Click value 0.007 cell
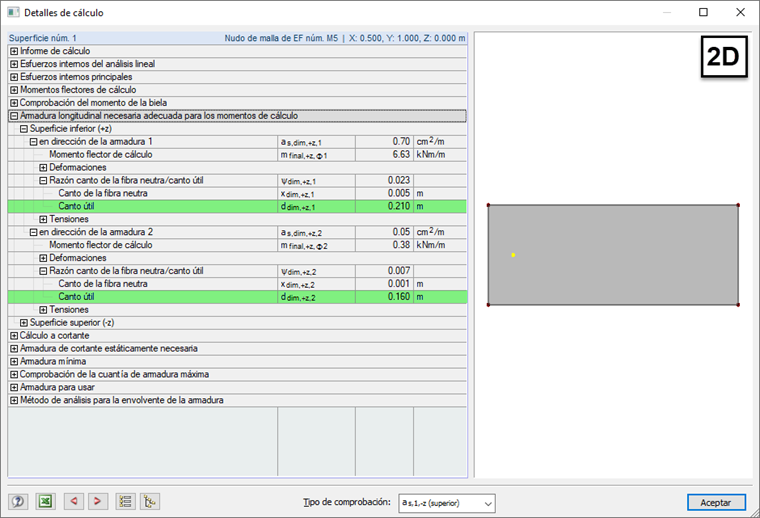The width and height of the screenshot is (760, 518). (x=384, y=271)
